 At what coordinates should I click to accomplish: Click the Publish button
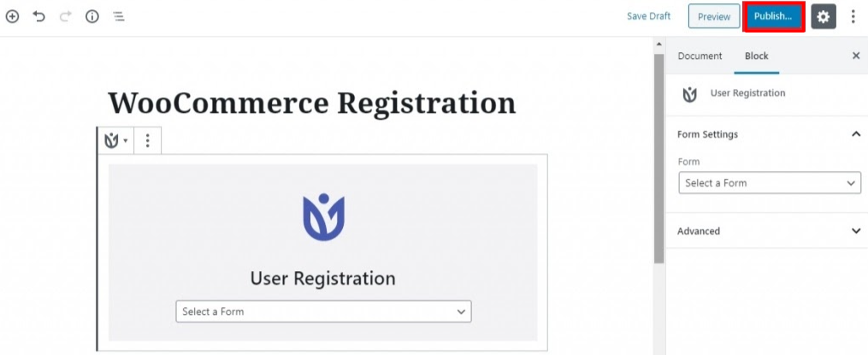point(773,16)
